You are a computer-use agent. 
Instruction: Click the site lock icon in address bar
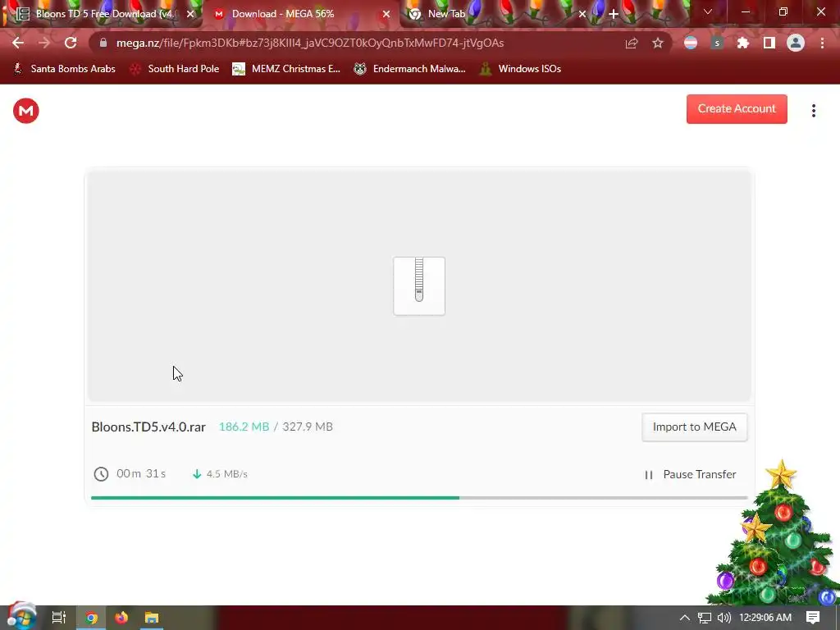click(103, 43)
